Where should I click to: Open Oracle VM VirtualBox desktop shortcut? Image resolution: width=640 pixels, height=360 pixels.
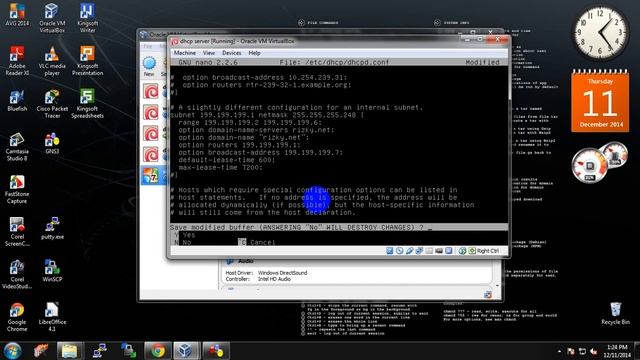click(x=52, y=18)
